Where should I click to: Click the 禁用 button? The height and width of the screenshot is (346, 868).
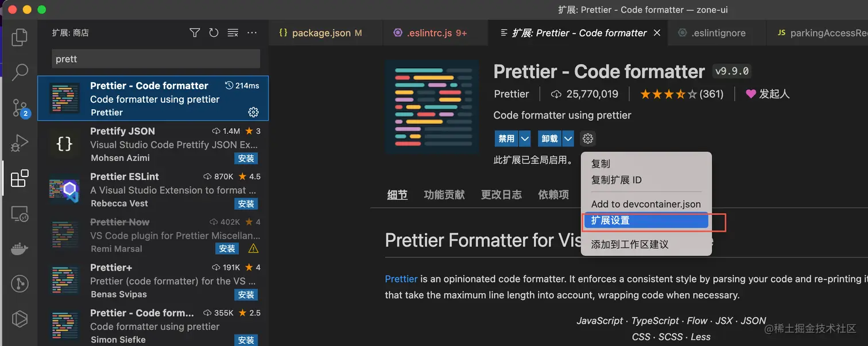tap(506, 139)
